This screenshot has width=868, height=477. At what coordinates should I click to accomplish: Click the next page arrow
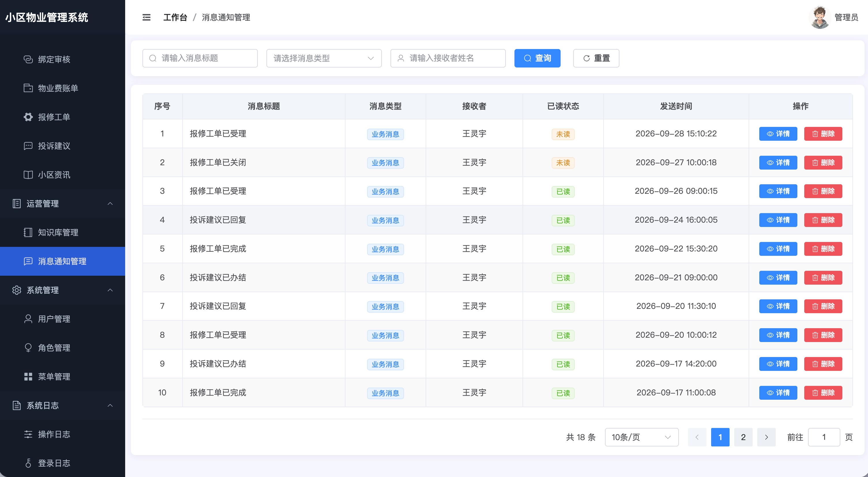[766, 437]
